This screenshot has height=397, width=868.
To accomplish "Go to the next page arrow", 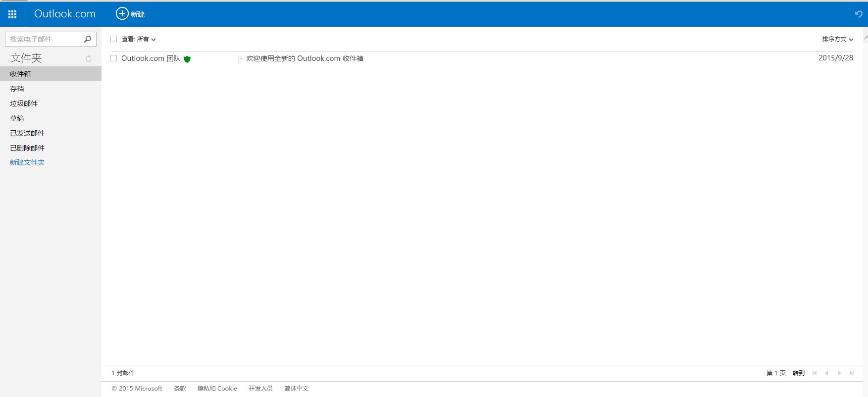I will pyautogui.click(x=839, y=373).
